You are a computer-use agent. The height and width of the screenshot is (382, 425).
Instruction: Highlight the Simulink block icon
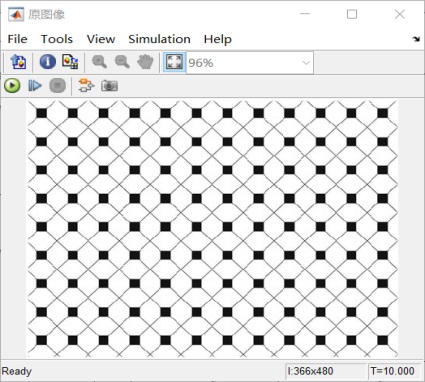(x=86, y=86)
